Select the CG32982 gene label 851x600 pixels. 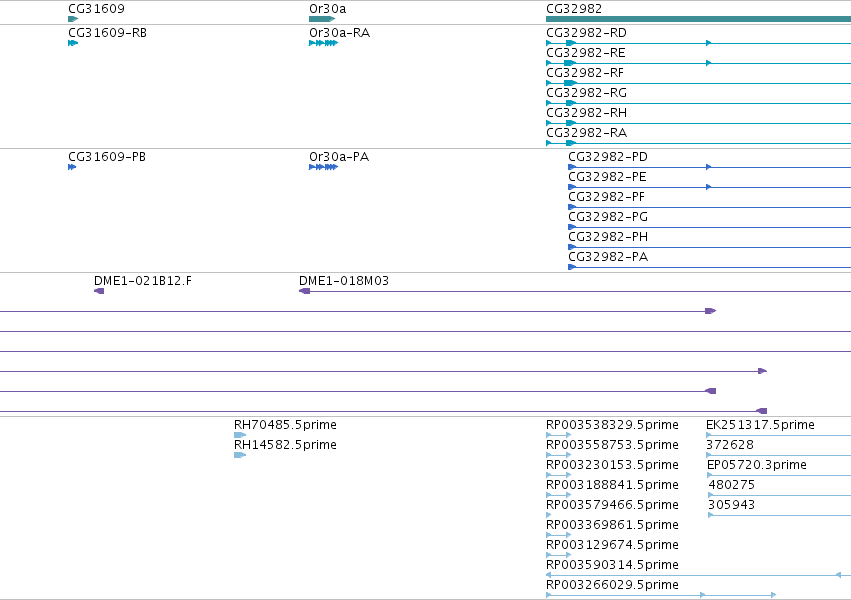click(574, 9)
